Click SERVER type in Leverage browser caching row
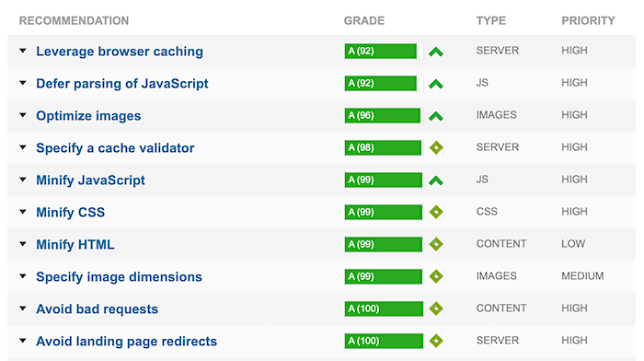The width and height of the screenshot is (644, 361). click(x=498, y=51)
